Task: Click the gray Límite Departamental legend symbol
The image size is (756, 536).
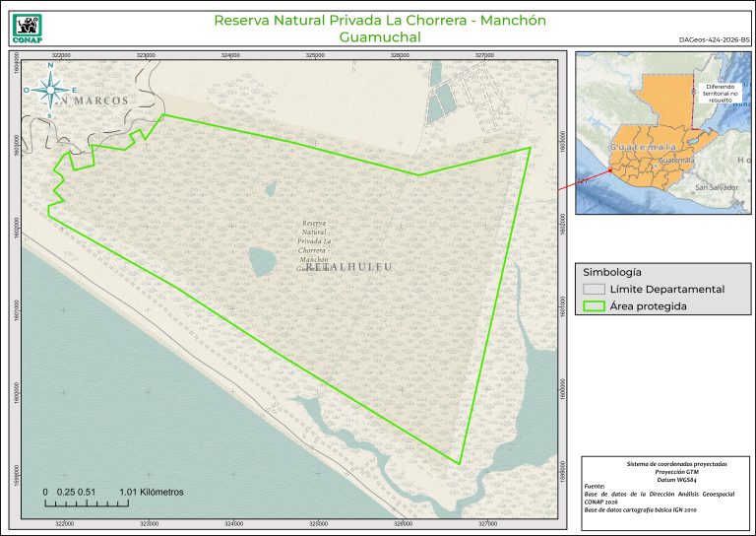Action: (594, 290)
